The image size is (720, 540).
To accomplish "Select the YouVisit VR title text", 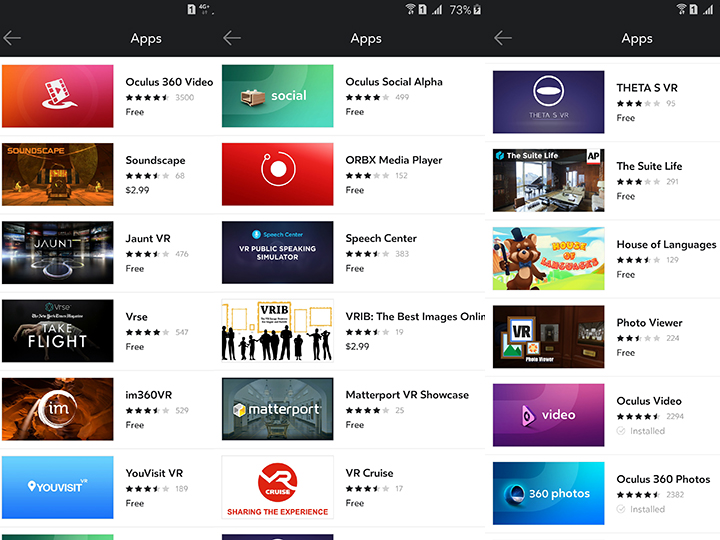I will click(x=154, y=473).
